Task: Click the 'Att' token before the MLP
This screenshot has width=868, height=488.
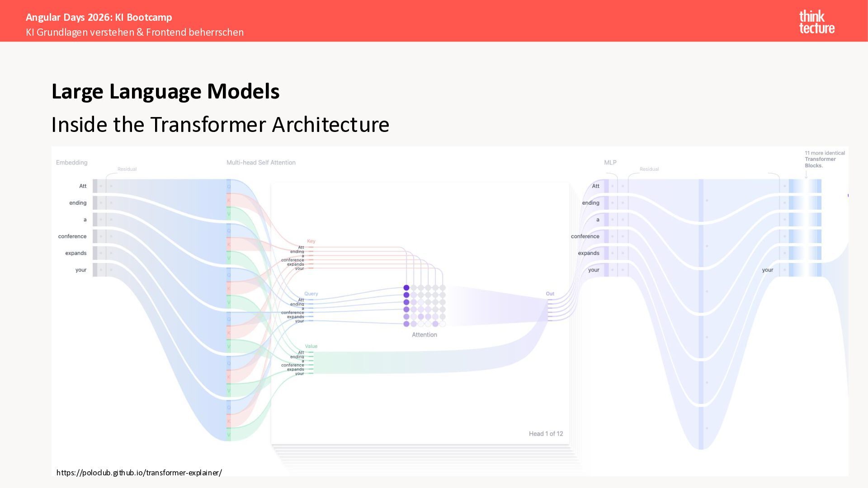Action: pyautogui.click(x=595, y=186)
